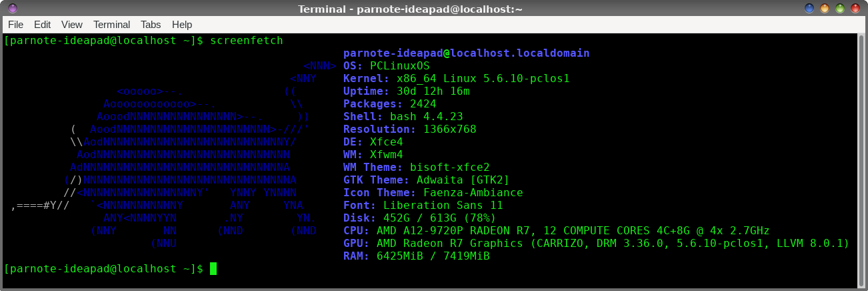Click the 'GPU: AMD Radeon R7 Graphics' line
This screenshot has height=291, width=868.
[x=597, y=244]
